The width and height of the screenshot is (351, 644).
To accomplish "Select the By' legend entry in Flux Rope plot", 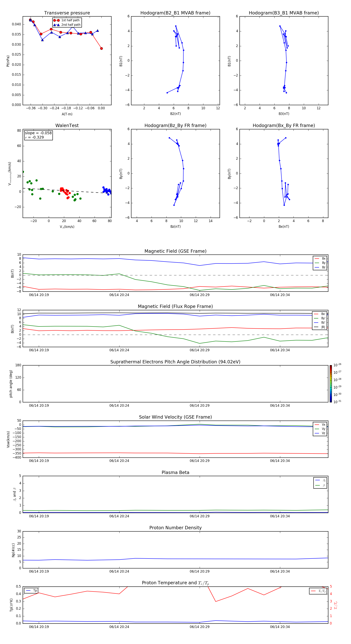I will click(320, 318).
